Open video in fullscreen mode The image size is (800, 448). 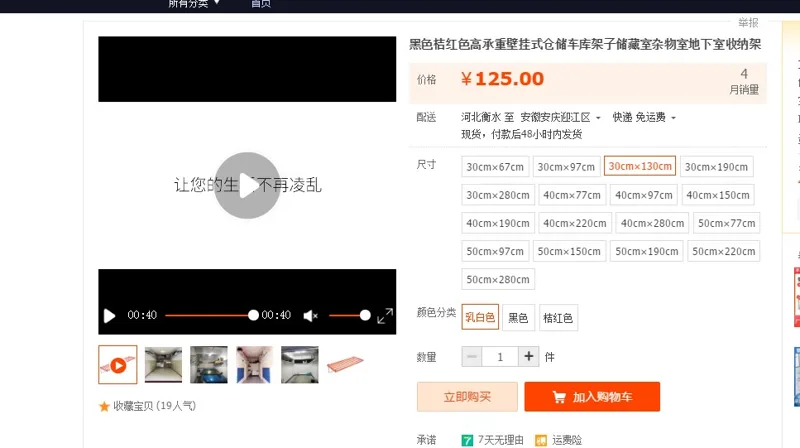[385, 316]
